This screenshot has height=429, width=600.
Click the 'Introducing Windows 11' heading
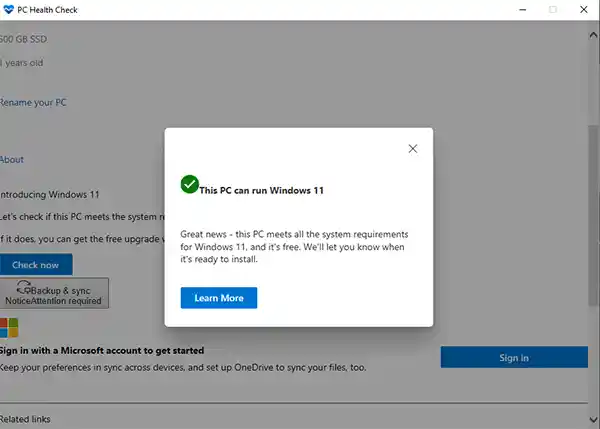coord(49,194)
